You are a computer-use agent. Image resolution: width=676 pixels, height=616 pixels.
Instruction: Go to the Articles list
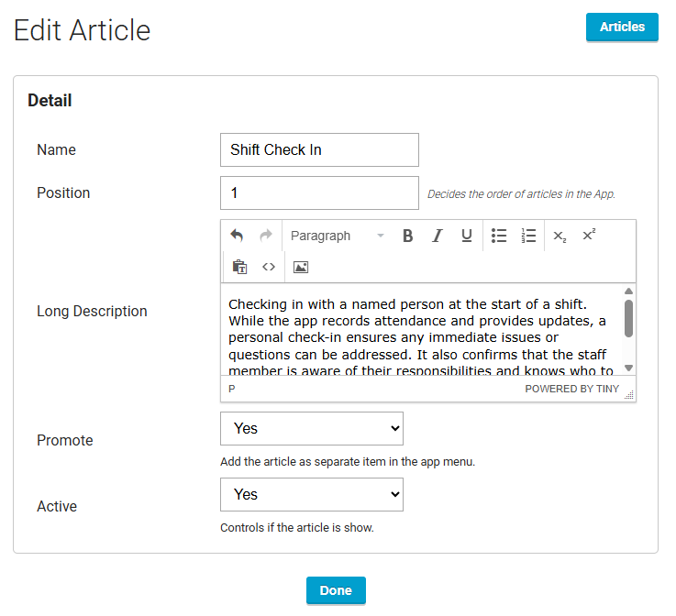[622, 27]
